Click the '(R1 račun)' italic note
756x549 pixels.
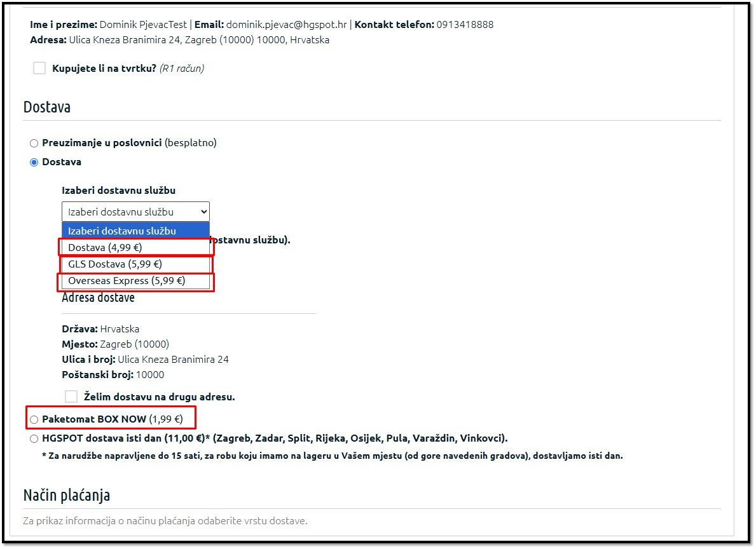pos(181,68)
